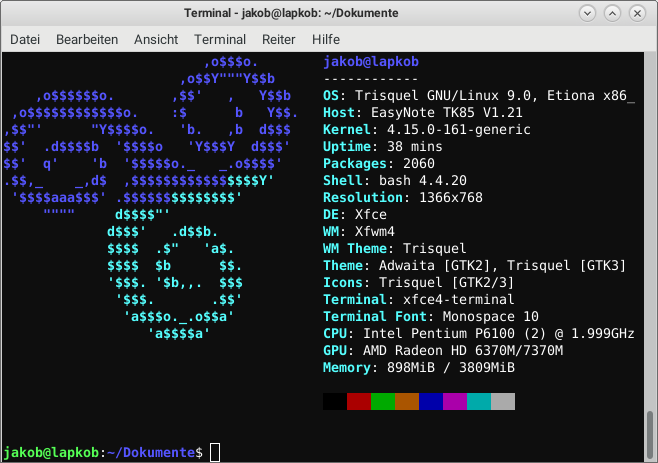Image resolution: width=658 pixels, height=463 pixels.
Task: Click the terminal vertical scrollbar thumb
Action: [650, 435]
